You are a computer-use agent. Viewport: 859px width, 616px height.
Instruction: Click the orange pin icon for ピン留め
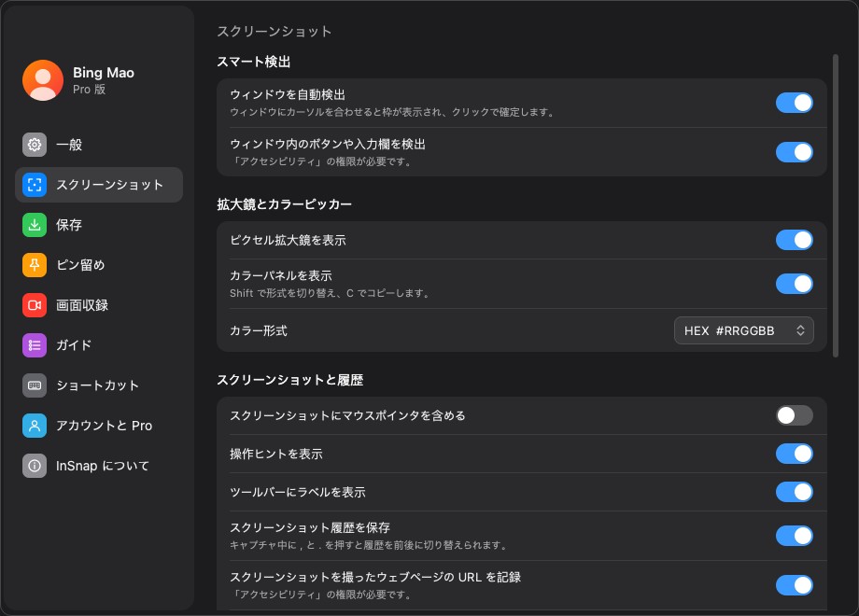point(35,265)
